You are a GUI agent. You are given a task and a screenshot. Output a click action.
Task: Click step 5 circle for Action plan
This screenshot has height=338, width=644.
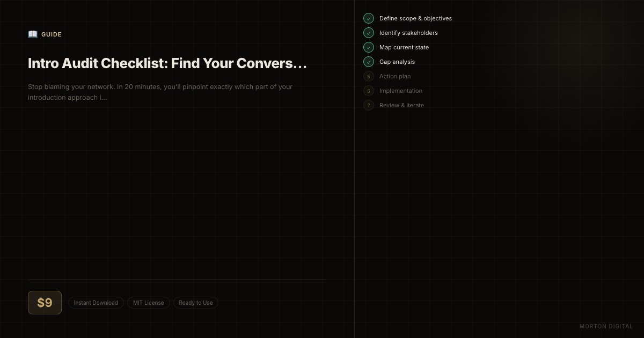tap(369, 76)
